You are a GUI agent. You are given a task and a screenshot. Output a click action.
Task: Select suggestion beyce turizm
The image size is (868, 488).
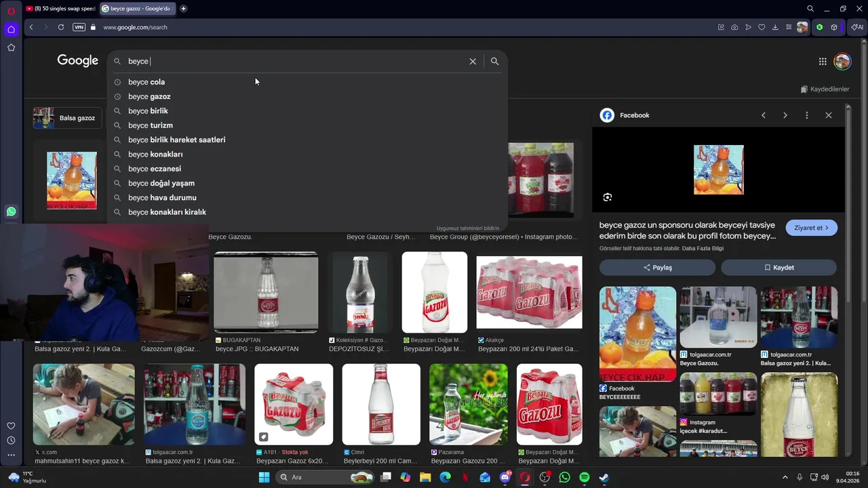coord(307,125)
